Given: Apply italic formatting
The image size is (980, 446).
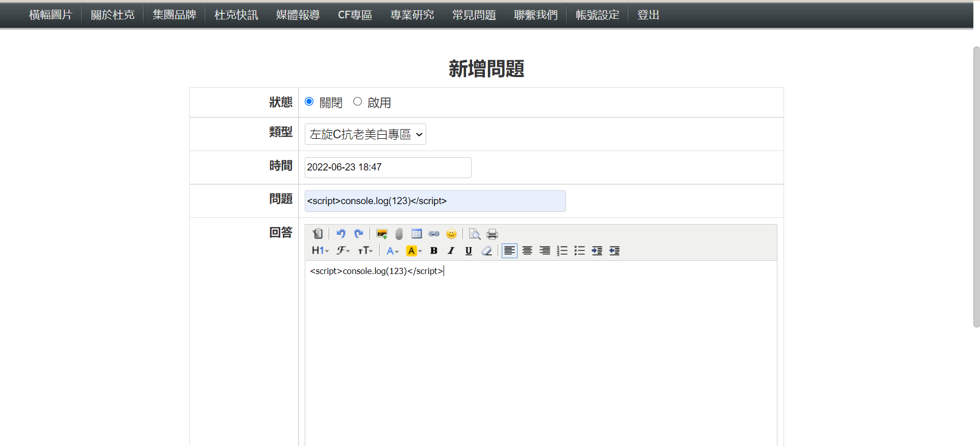Looking at the screenshot, I should [x=451, y=251].
